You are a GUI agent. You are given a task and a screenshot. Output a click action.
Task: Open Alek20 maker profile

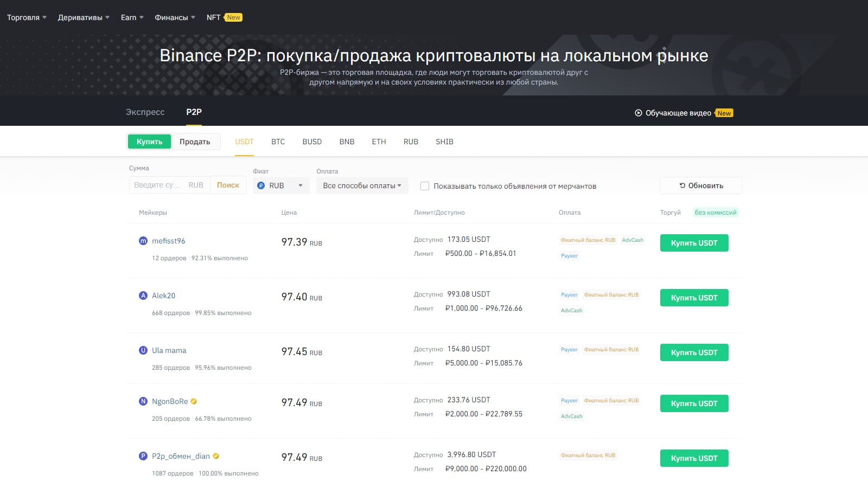(163, 296)
